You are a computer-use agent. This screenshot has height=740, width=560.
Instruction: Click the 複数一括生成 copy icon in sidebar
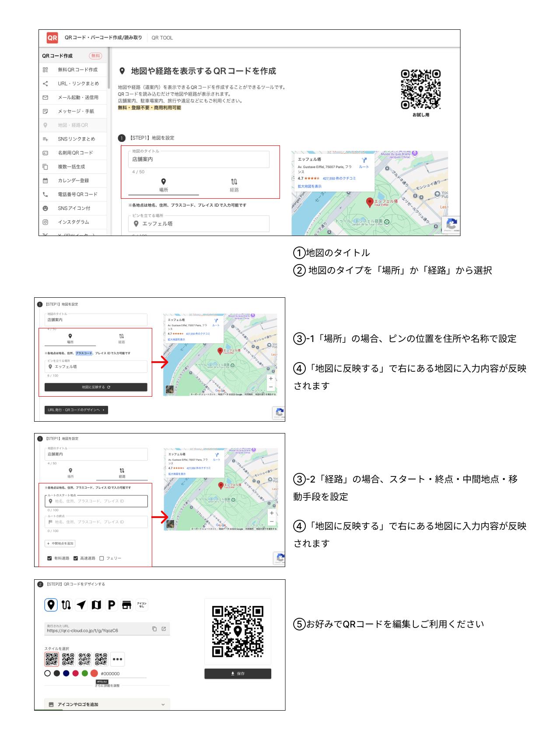coord(45,167)
